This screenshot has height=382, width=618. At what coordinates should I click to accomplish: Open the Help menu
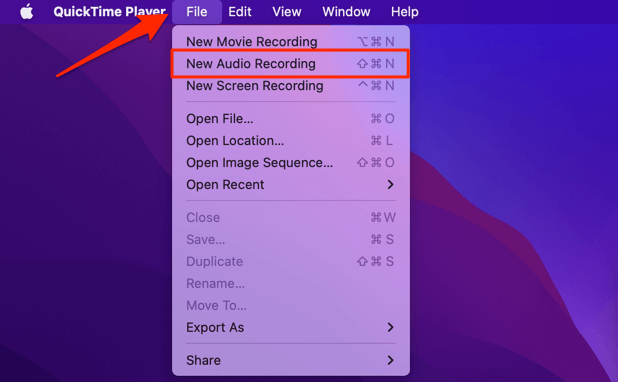pyautogui.click(x=404, y=12)
